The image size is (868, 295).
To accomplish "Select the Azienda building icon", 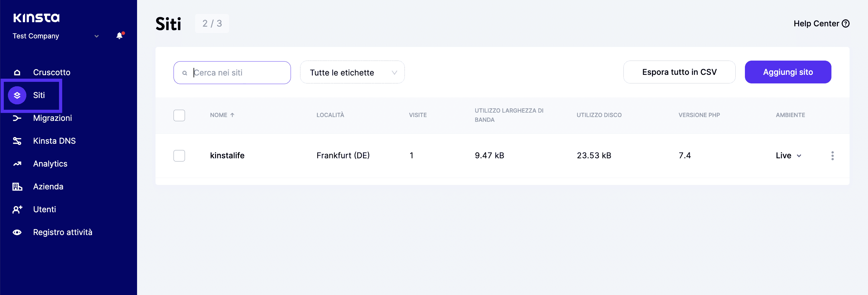I will (17, 187).
